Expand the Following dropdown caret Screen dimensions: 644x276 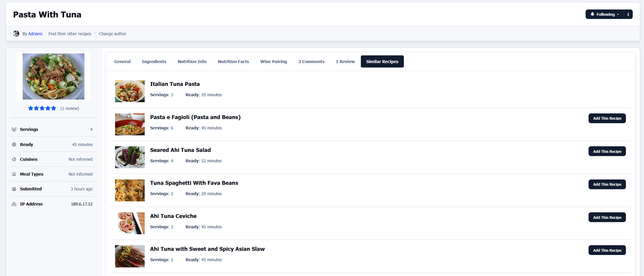(x=618, y=15)
